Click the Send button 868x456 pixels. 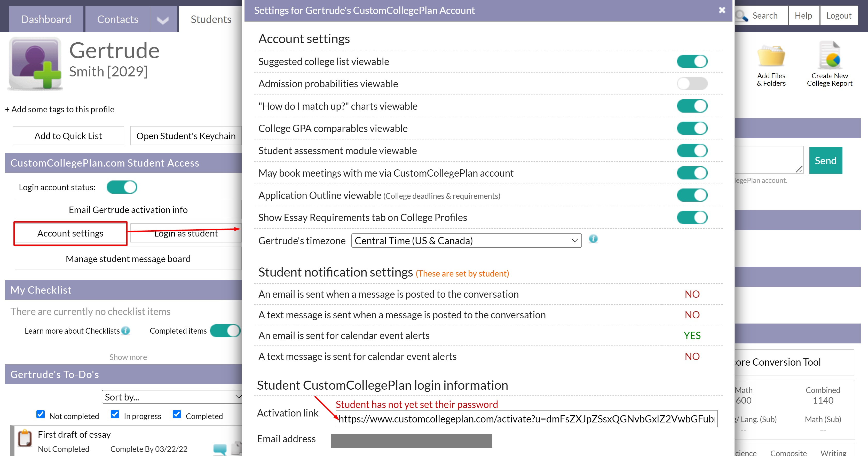point(826,160)
